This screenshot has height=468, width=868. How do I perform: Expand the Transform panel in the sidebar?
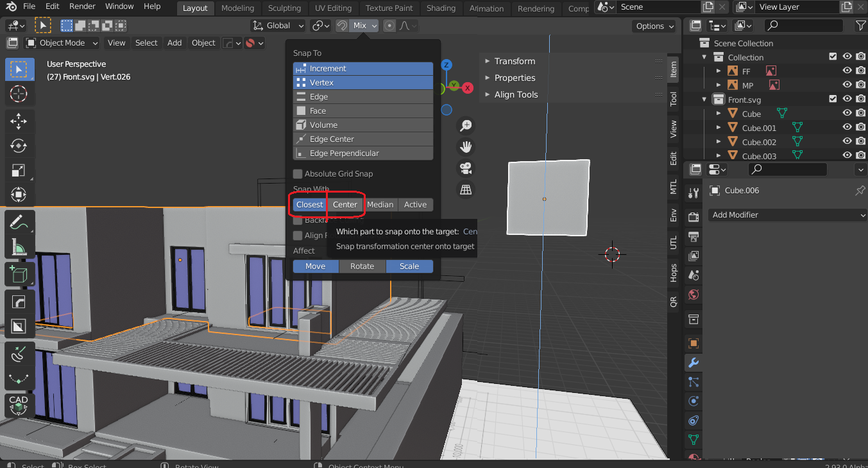[515, 61]
